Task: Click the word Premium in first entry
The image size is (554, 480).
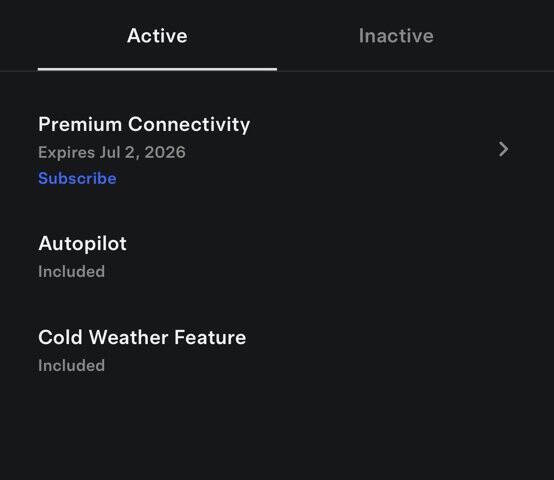Action: click(x=80, y=124)
